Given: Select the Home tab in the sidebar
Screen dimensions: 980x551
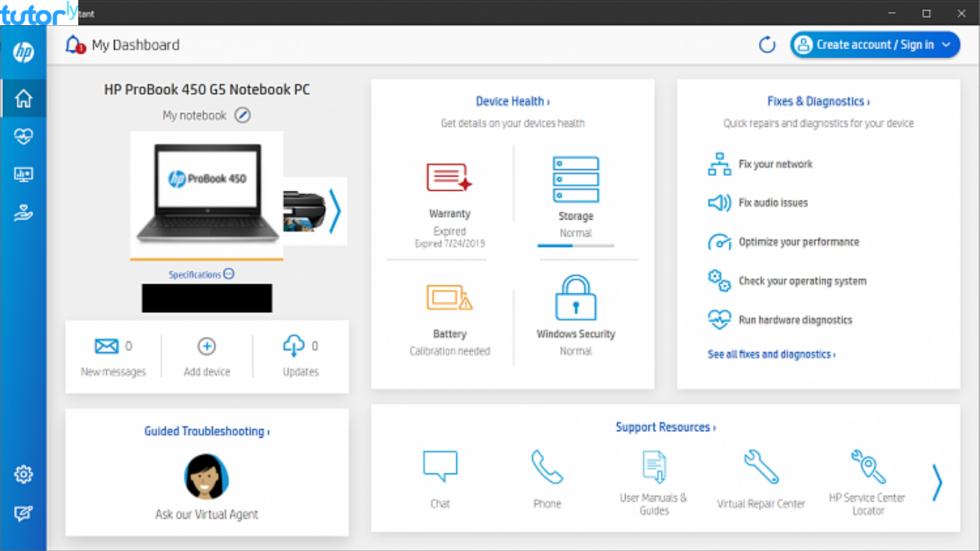Looking at the screenshot, I should coord(24,98).
